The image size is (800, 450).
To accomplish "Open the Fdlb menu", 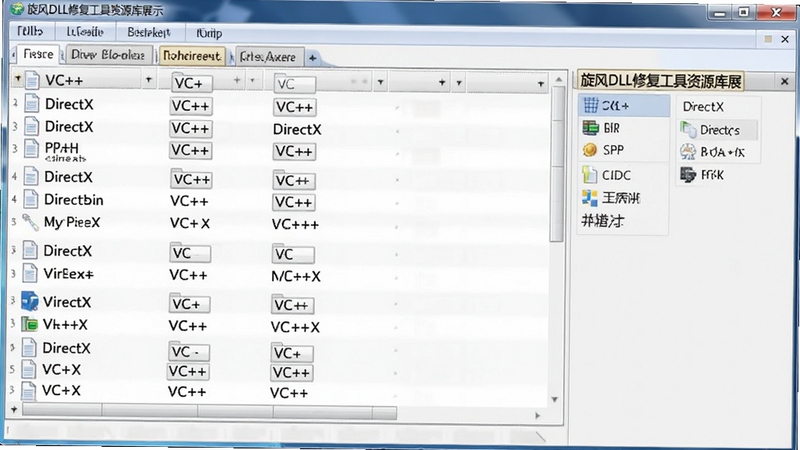I will point(30,32).
